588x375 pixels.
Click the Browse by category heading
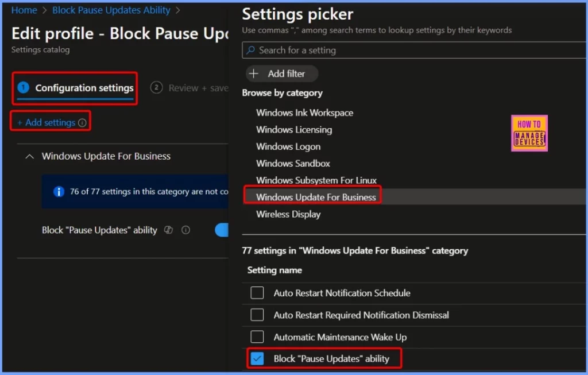(x=283, y=92)
